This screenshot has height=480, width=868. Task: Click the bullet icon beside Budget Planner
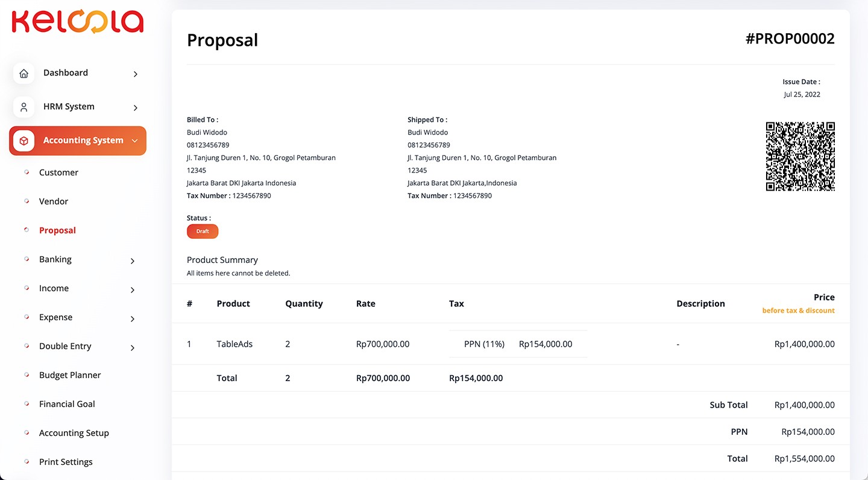(27, 375)
